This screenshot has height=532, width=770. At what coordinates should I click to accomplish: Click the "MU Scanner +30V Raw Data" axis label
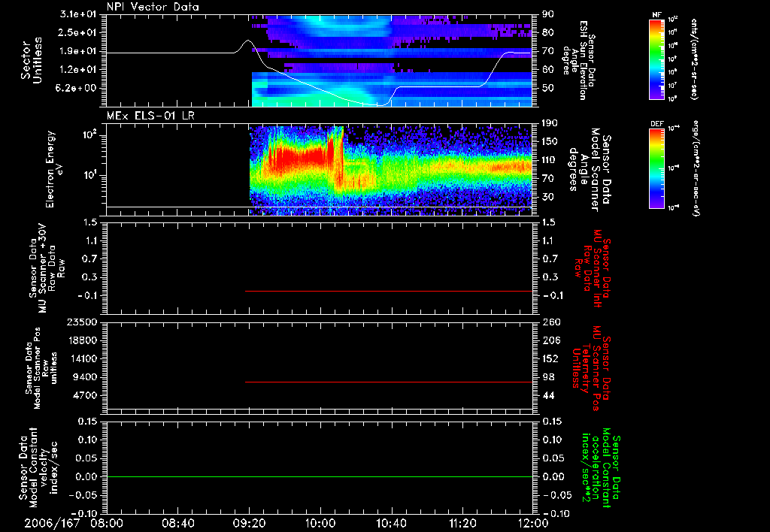47,268
